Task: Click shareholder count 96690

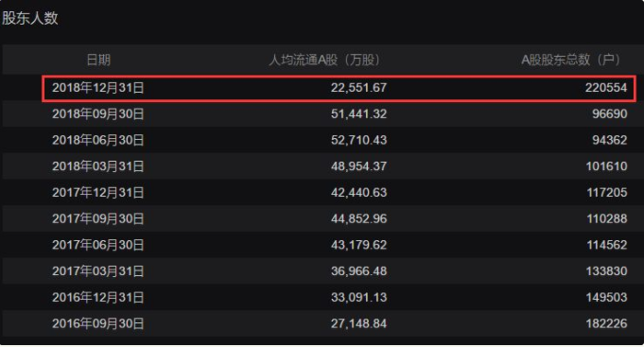Action: point(610,114)
